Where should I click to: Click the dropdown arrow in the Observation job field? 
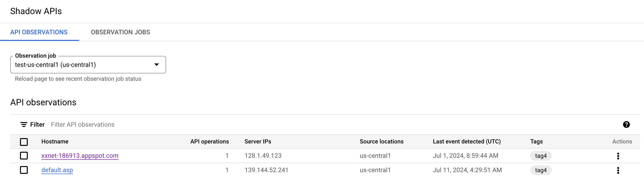156,64
